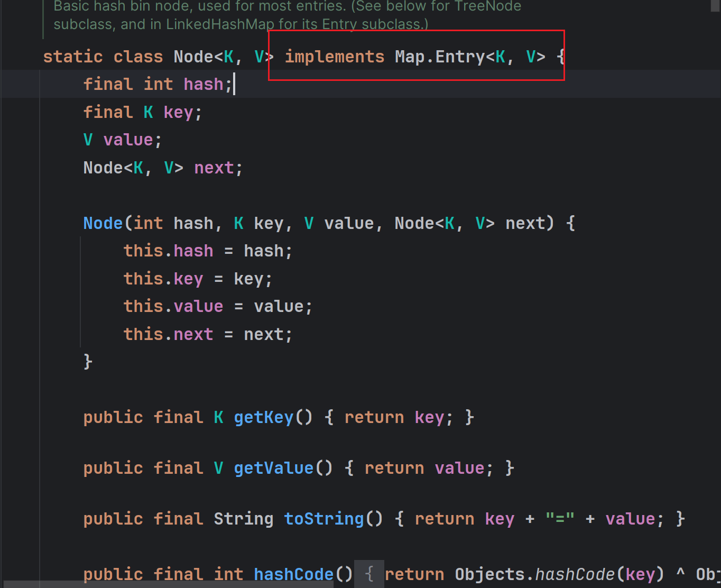The height and width of the screenshot is (588, 721).
Task: Click 'hash' in 'final int hash;' line
Action: point(204,84)
